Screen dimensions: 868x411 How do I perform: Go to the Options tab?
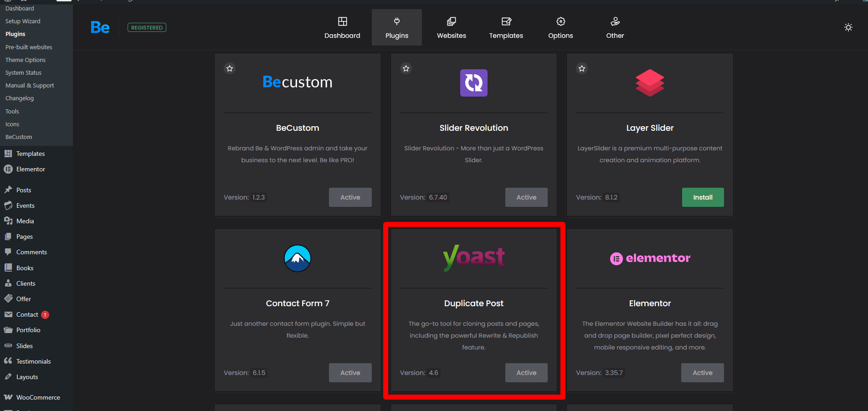(560, 27)
